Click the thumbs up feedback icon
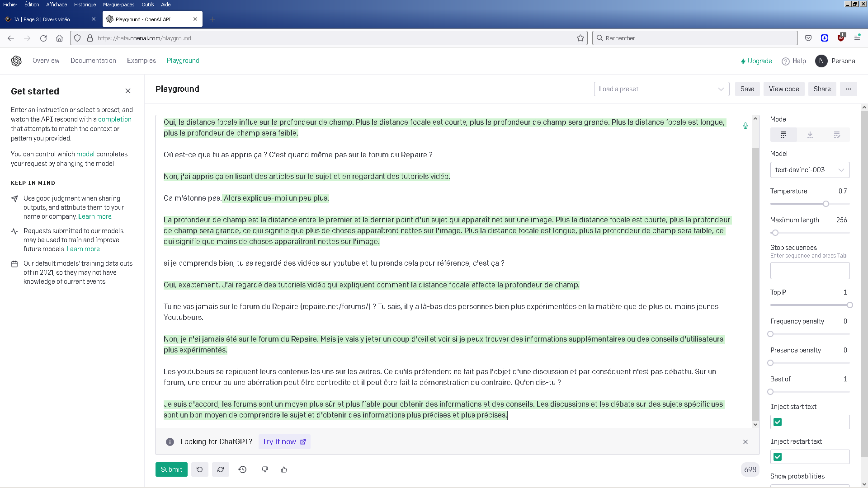 pos(284,469)
